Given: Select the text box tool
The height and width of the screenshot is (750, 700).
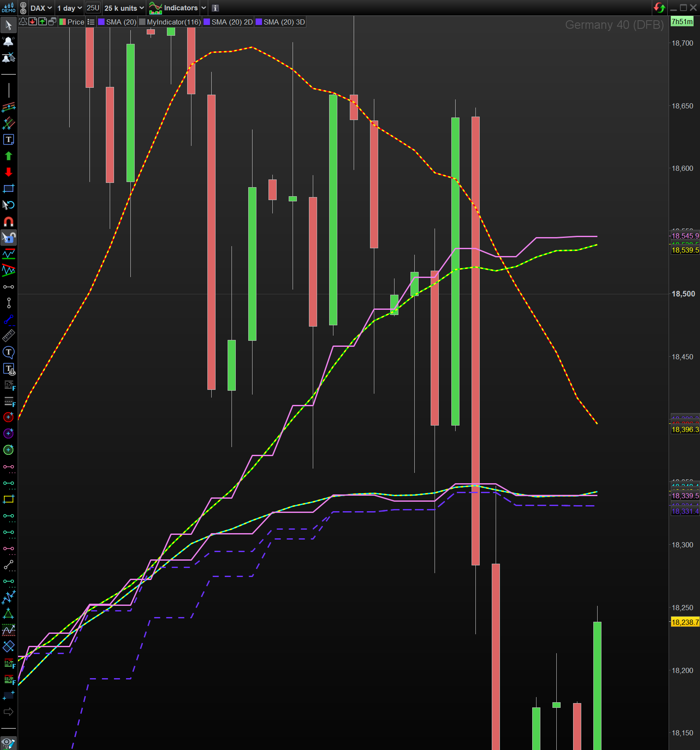Looking at the screenshot, I should 9,139.
